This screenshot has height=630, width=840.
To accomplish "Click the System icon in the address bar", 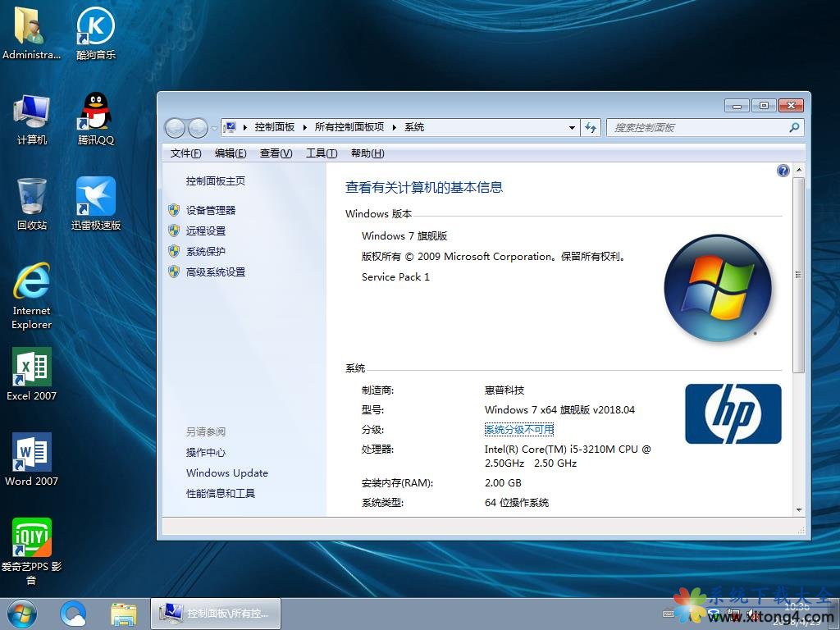I will click(x=230, y=127).
